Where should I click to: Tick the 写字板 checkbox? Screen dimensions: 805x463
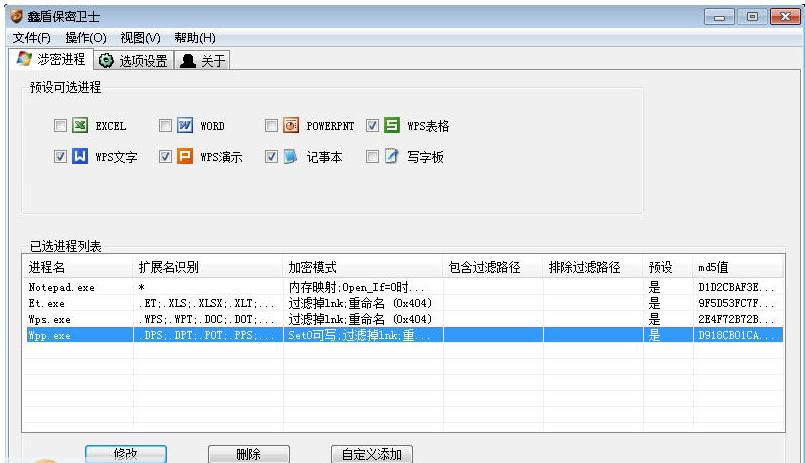click(372, 157)
